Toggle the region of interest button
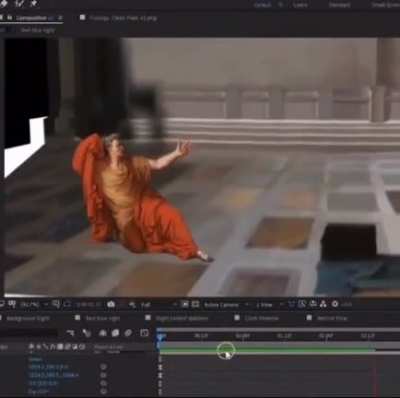Image resolution: width=400 pixels, height=398 pixels. point(185,304)
